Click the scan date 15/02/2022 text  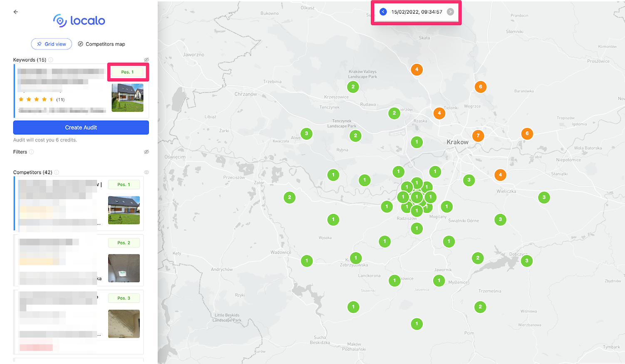(x=417, y=12)
